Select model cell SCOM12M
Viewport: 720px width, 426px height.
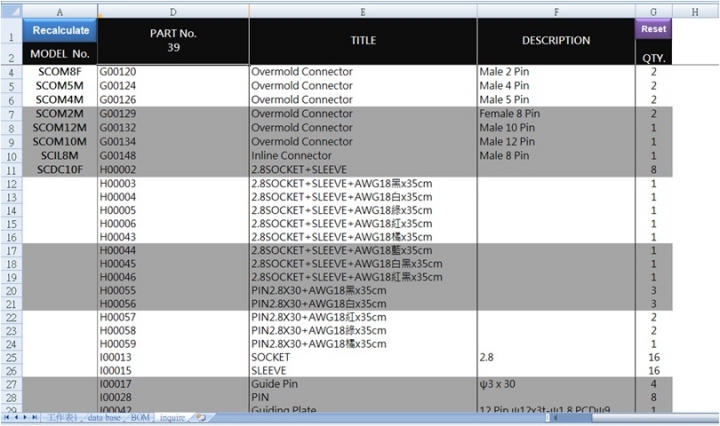60,128
